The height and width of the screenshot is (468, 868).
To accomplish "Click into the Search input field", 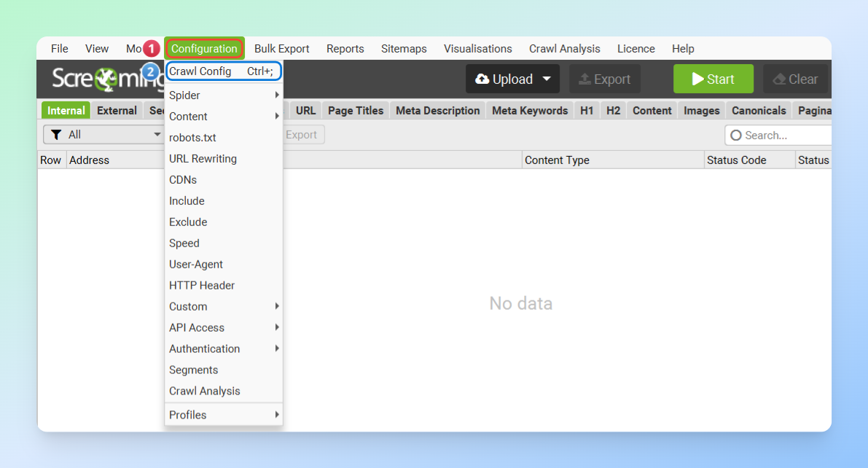I will [x=783, y=136].
